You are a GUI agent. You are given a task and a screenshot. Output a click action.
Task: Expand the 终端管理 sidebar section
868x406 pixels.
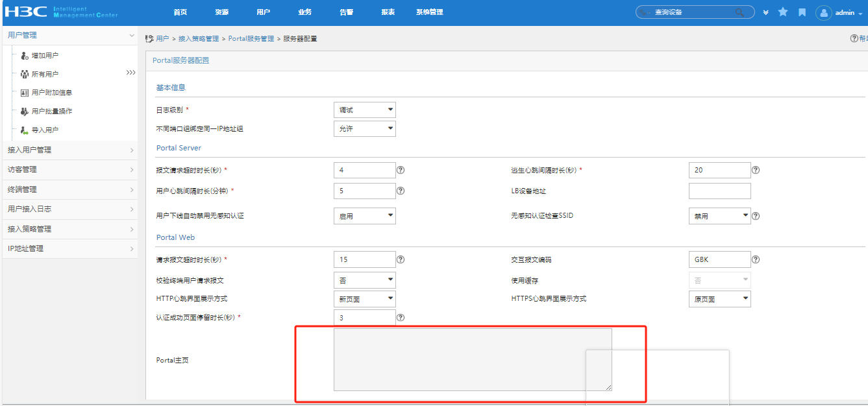pyautogui.click(x=70, y=189)
